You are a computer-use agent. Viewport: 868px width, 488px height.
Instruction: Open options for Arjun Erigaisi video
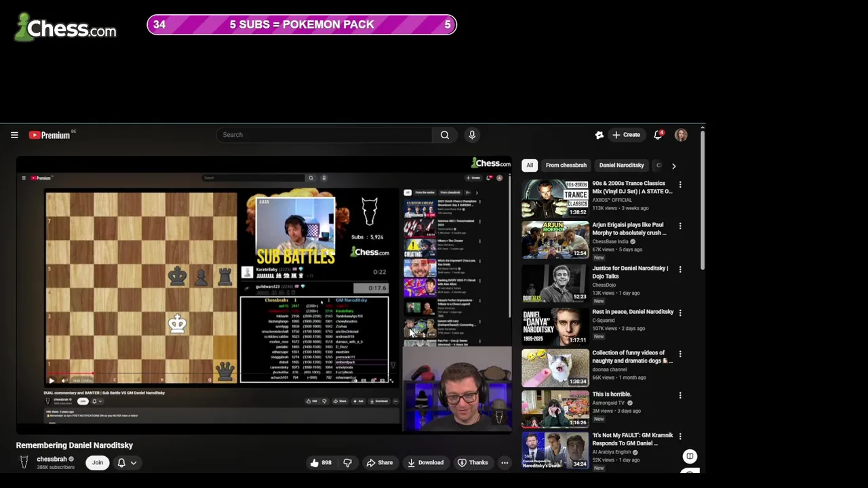[680, 226]
